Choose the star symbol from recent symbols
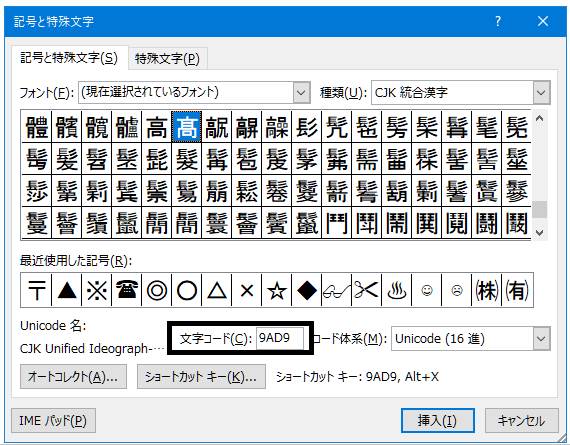Viewport: 570px width, 445px height. point(277,290)
